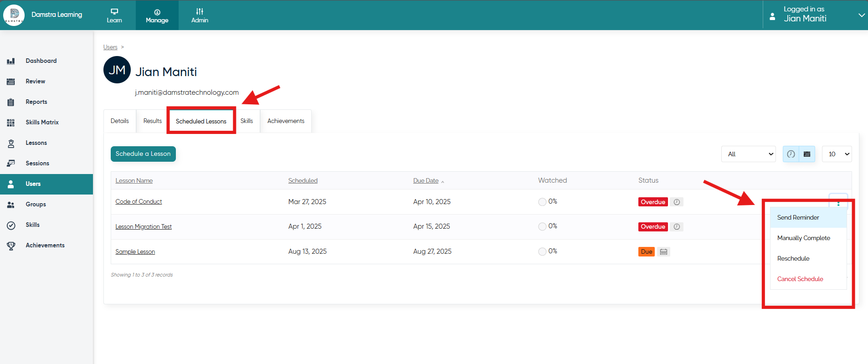Sort by Due Date column
868x364 pixels.
point(426,181)
